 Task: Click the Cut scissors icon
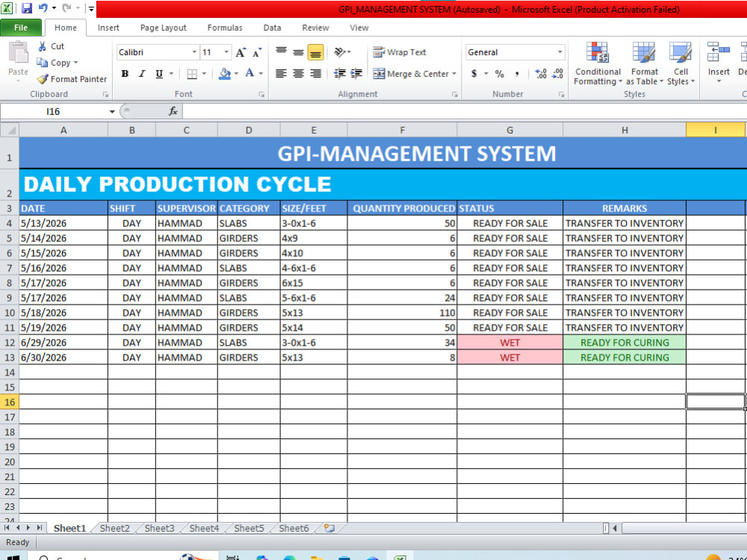(x=43, y=46)
